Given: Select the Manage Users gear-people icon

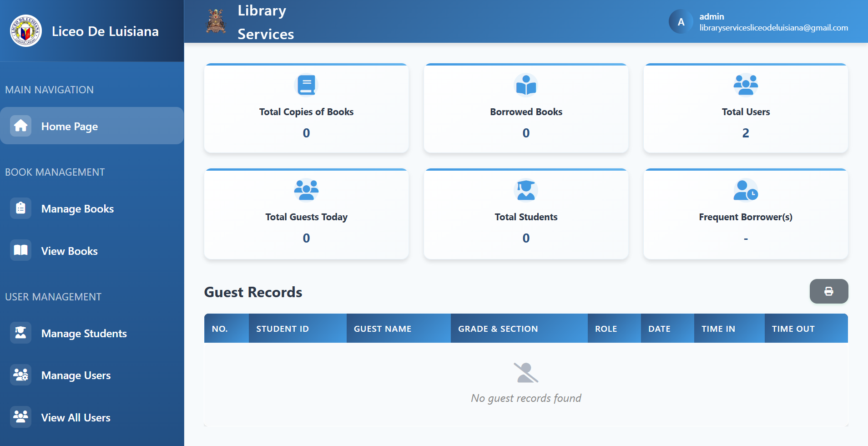Looking at the screenshot, I should [x=20, y=375].
